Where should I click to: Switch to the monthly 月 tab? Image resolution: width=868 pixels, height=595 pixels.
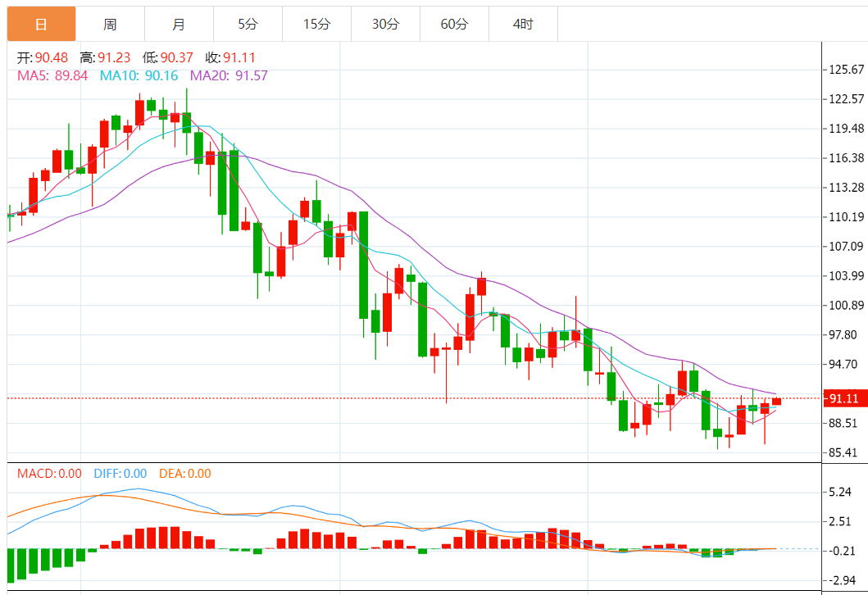tap(179, 25)
